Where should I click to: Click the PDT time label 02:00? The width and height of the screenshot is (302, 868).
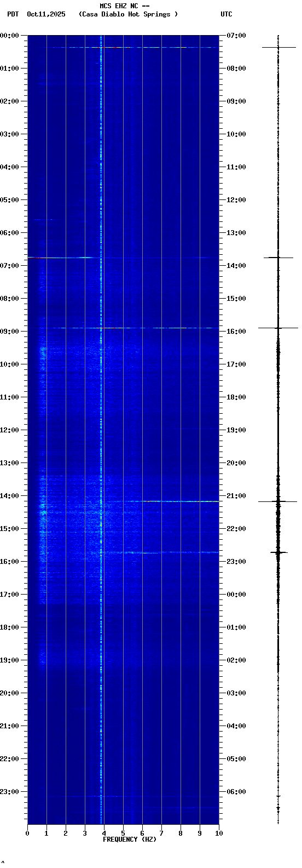(10, 101)
